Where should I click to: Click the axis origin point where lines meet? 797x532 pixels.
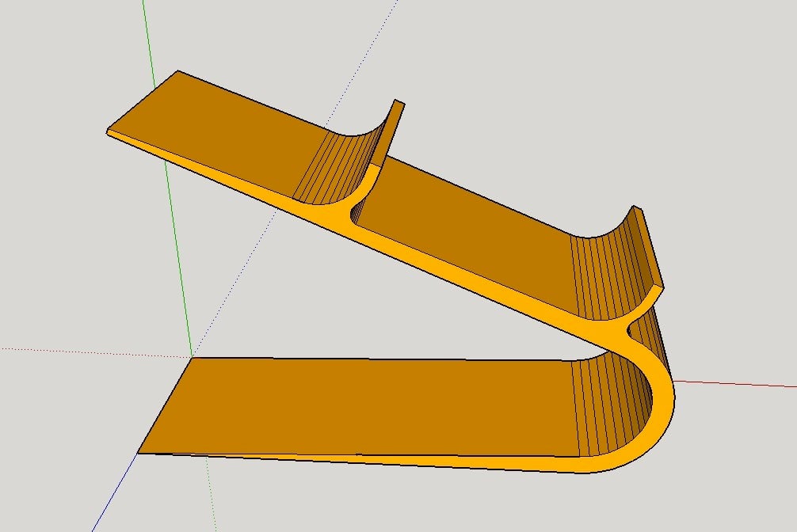tap(193, 357)
